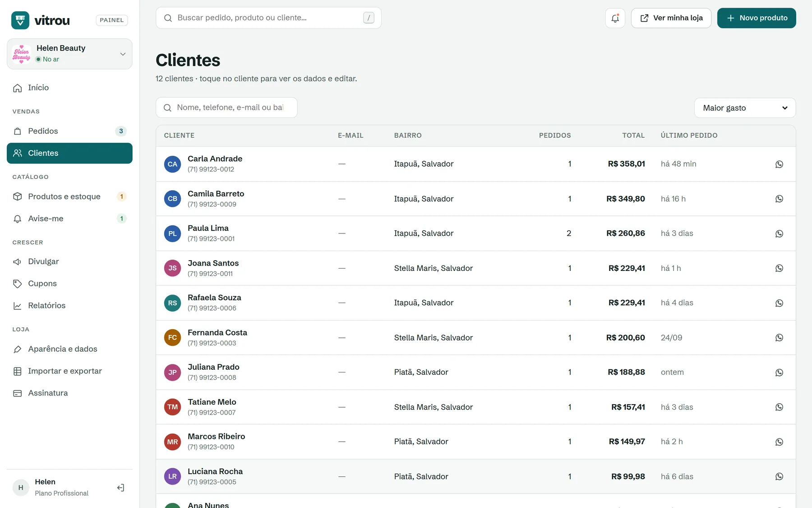Screen dimensions: 812x508
Task: Open Produtos e estoque section
Action: [x=69, y=196]
